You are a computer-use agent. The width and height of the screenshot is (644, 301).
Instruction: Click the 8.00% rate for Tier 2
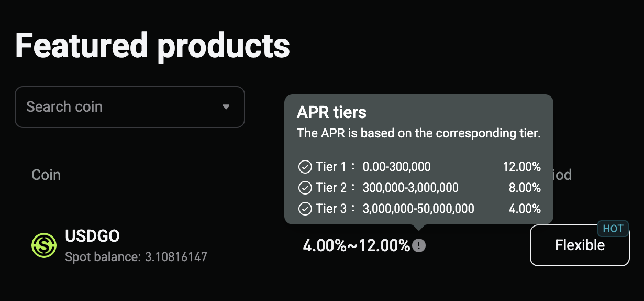coord(525,188)
